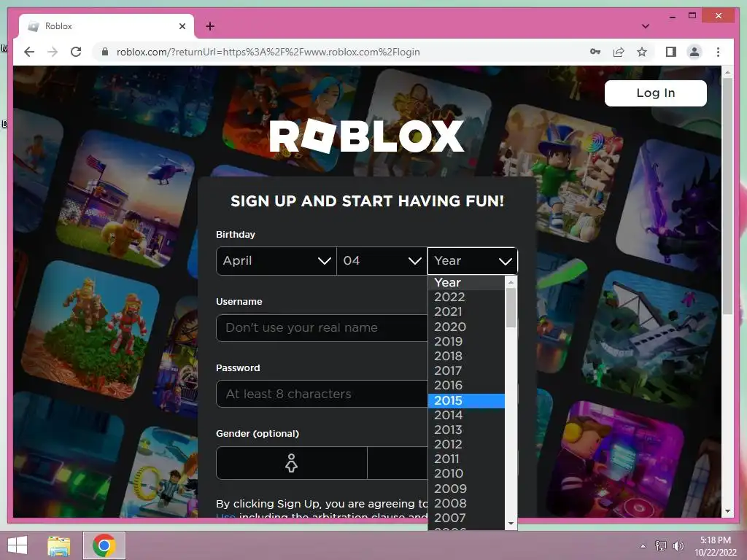Image resolution: width=747 pixels, height=560 pixels.
Task: View site info via the padlock icon
Action: pyautogui.click(x=105, y=52)
